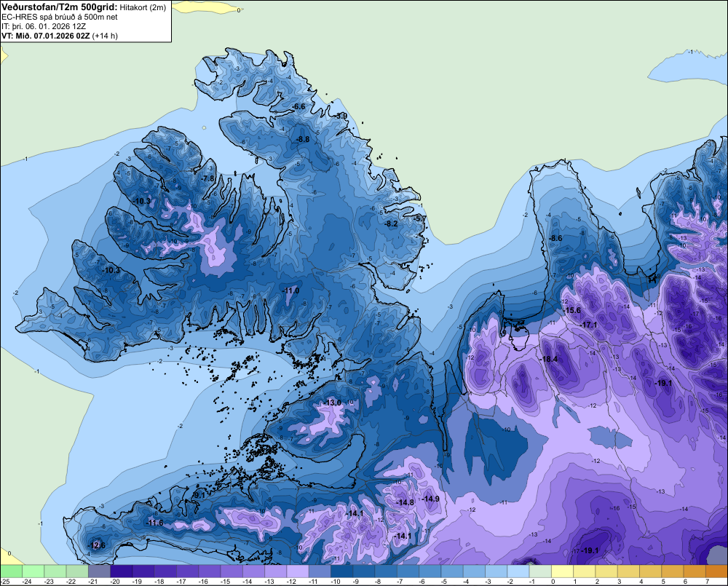The width and height of the screenshot is (728, 586).
Task: Click the map temperature label '-14.8'
Action: tap(405, 502)
